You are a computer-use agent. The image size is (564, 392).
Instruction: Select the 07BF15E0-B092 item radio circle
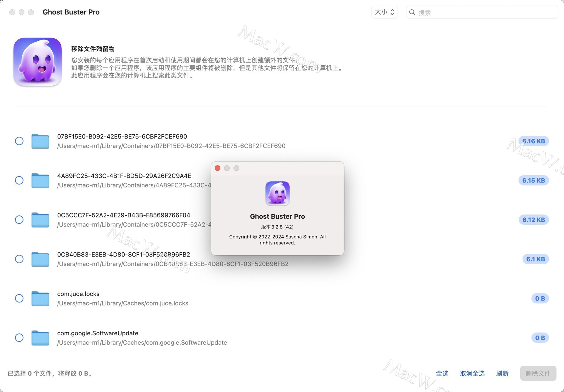[19, 141]
